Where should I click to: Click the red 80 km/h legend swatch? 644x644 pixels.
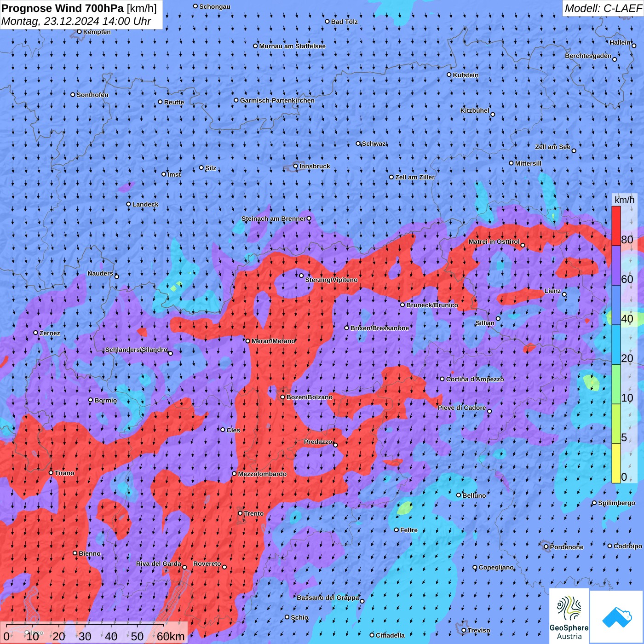[616, 226]
